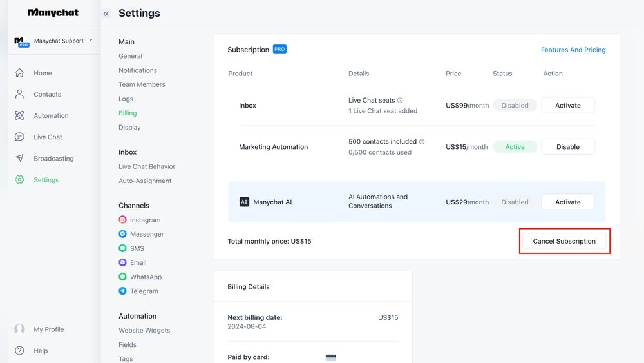Open the Features And Pricing link
The image size is (644, 363).
(x=573, y=50)
